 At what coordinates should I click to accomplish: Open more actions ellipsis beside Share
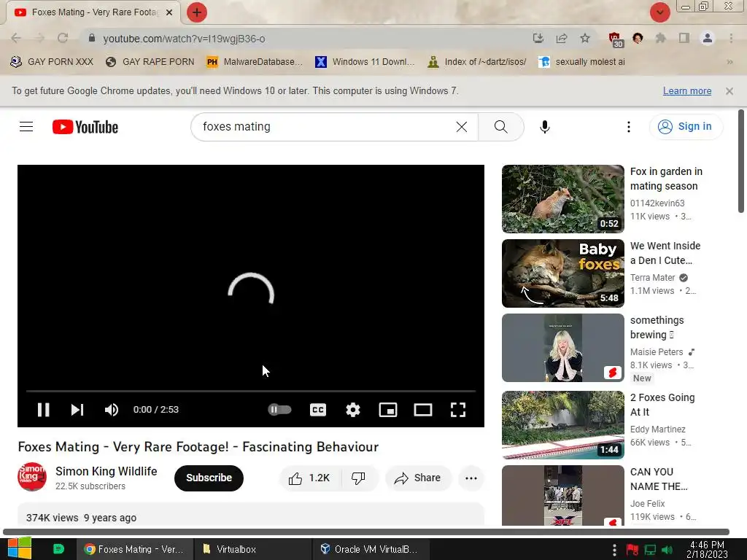tap(471, 478)
